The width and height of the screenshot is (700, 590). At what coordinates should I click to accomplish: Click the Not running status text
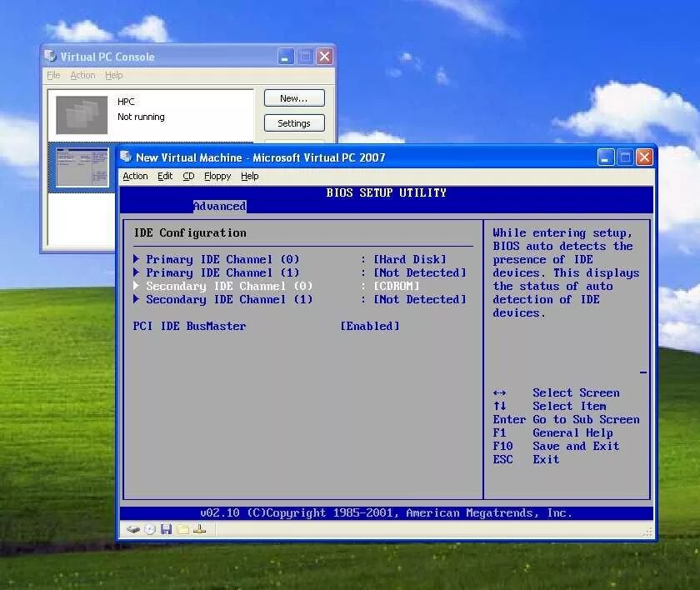click(x=141, y=117)
